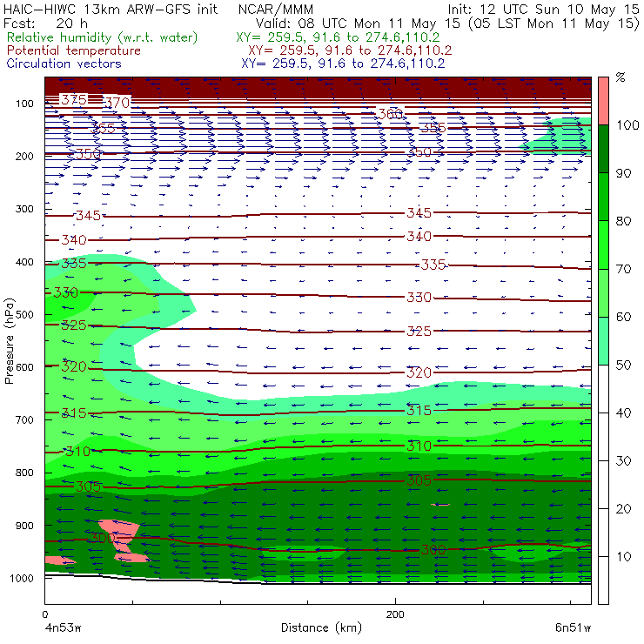Click the '6n51w' end location label
The width and height of the screenshot is (644, 644).
(x=573, y=628)
